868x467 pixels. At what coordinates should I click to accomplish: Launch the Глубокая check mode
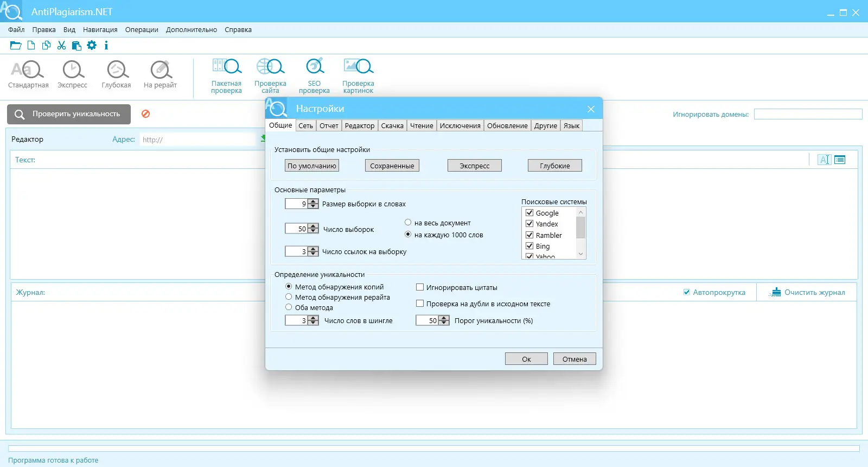117,74
